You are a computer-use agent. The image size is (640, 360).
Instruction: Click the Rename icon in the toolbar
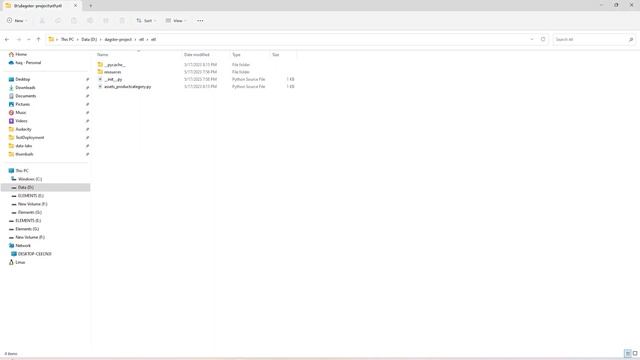(90, 20)
